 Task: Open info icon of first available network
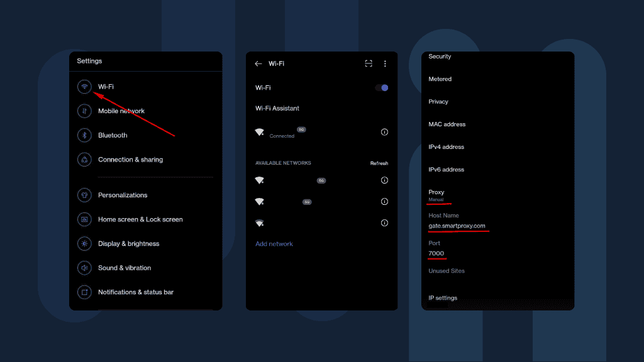tap(384, 180)
